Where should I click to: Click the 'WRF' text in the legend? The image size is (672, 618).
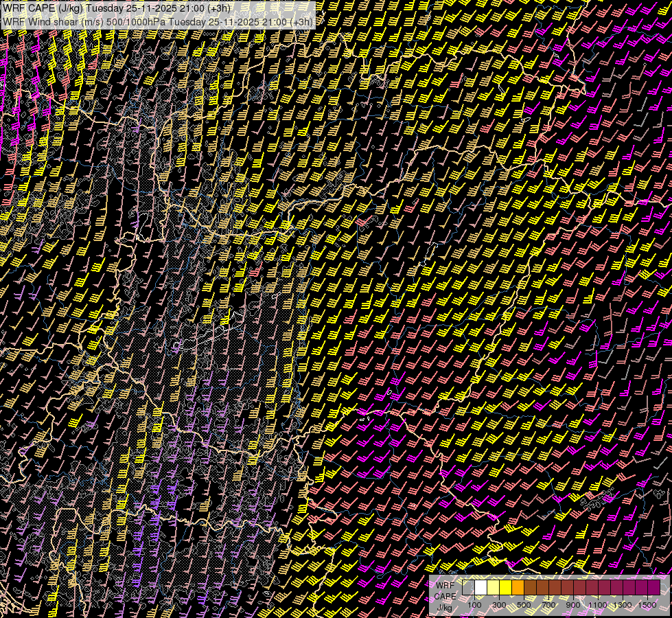click(445, 586)
